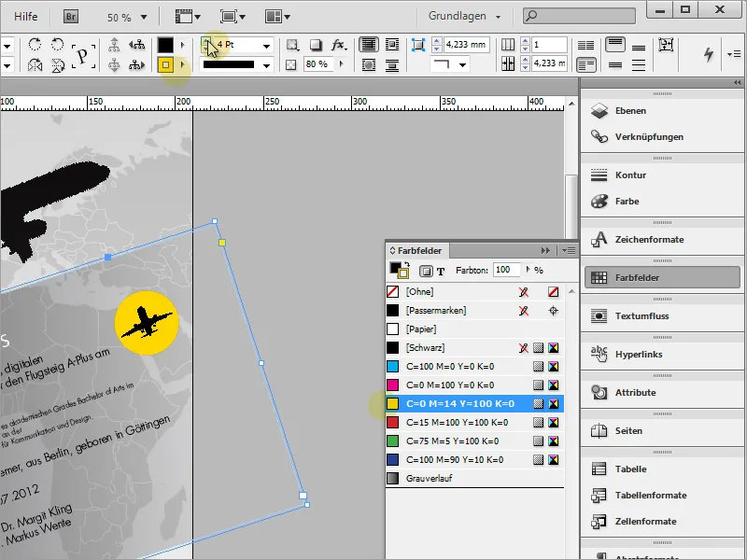This screenshot has height=560, width=747.
Task: Open the Farbfelder panel menu
Action: pos(569,250)
